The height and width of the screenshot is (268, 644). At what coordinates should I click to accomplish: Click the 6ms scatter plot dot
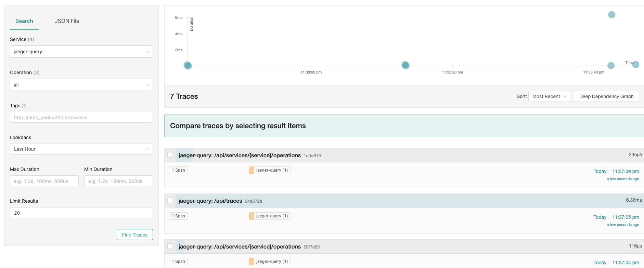click(612, 15)
